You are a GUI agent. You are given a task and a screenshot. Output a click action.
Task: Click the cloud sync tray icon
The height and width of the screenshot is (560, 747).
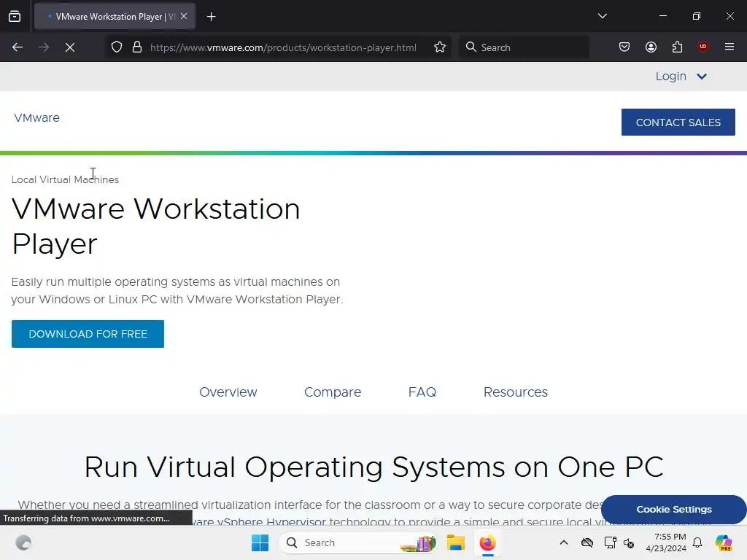pyautogui.click(x=587, y=542)
